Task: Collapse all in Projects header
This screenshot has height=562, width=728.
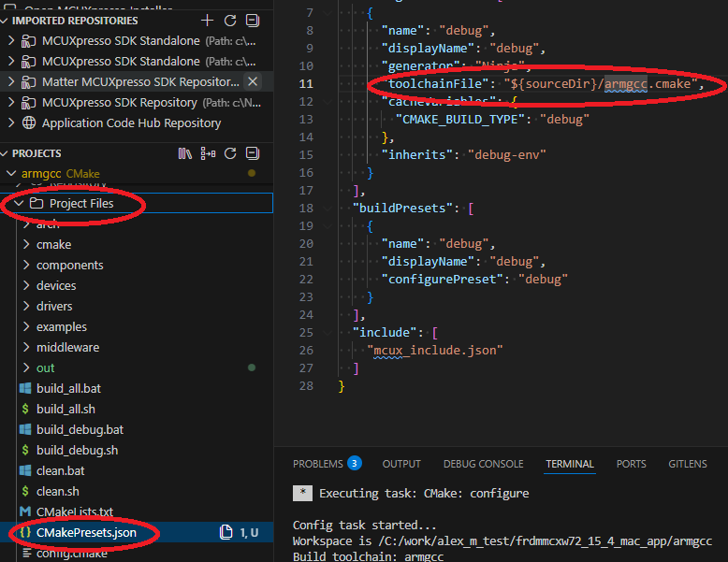Action: point(253,153)
